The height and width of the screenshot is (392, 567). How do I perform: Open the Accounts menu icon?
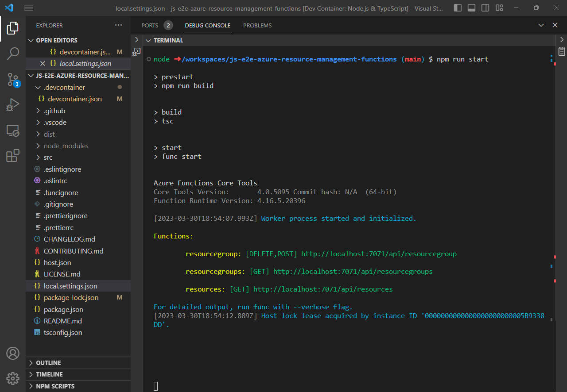point(12,353)
